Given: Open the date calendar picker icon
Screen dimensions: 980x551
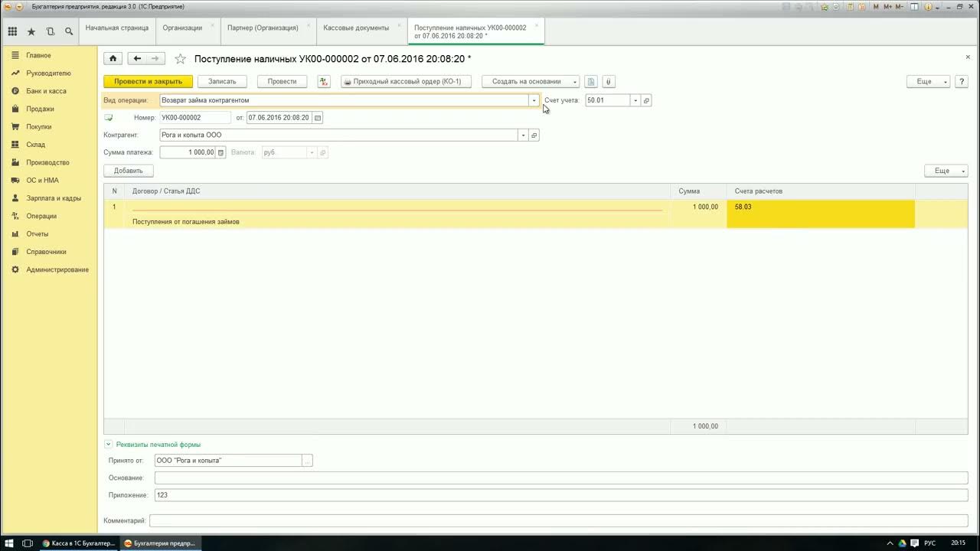Looking at the screenshot, I should [318, 118].
